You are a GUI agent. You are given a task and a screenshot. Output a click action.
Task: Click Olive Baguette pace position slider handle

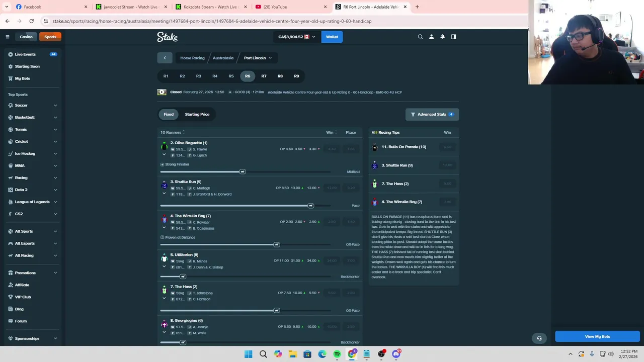[x=243, y=171]
